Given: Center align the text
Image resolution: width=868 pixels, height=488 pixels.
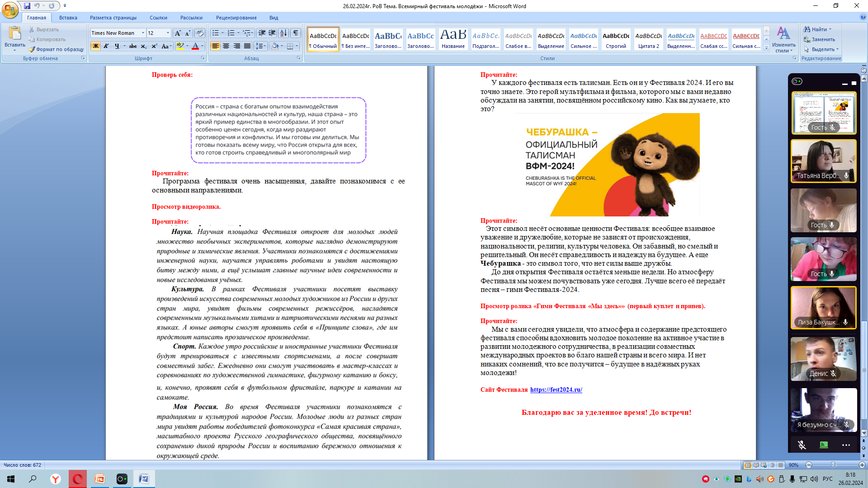Looking at the screenshot, I should tap(226, 46).
